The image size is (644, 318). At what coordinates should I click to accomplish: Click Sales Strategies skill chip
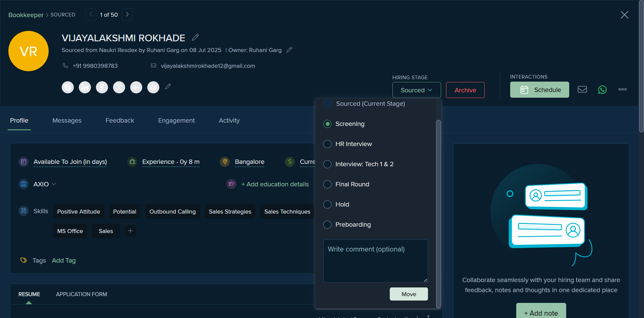[230, 212]
